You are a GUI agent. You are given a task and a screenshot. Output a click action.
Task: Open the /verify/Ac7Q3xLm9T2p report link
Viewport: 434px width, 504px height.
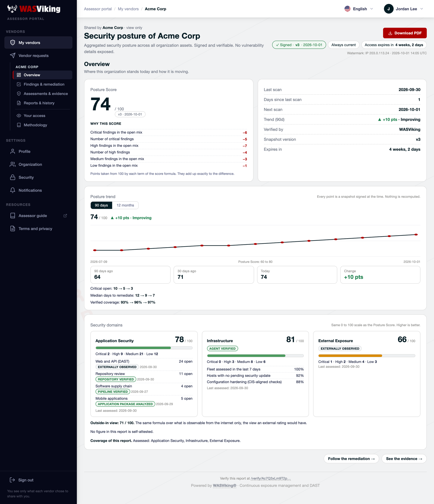click(271, 478)
